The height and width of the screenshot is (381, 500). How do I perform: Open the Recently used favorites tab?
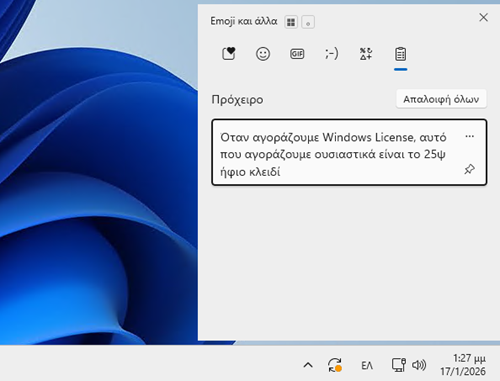229,54
